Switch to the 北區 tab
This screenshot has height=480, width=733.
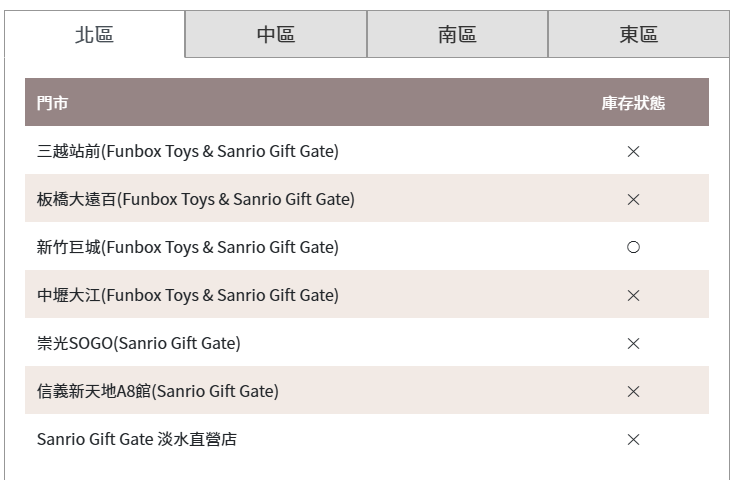[94, 34]
